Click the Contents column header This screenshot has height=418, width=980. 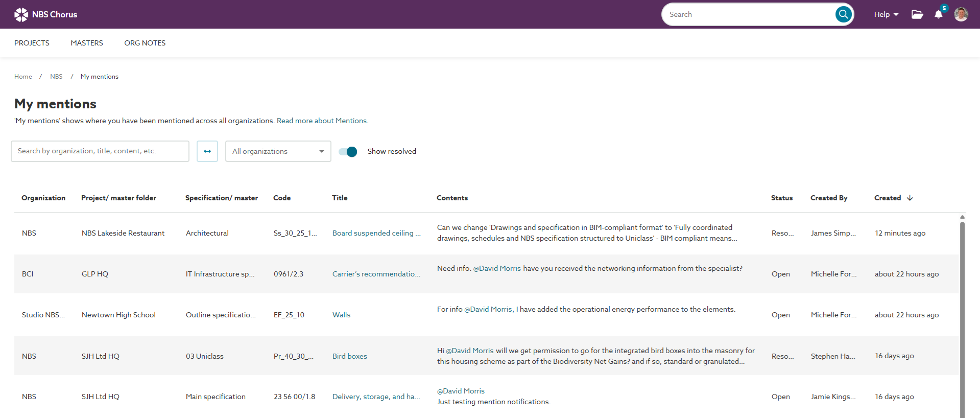pos(452,198)
